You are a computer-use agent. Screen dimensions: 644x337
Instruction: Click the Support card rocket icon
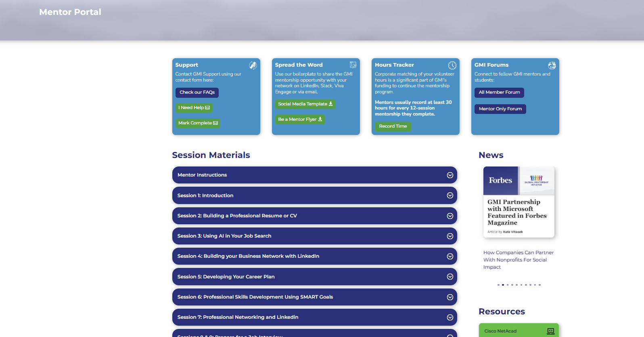pyautogui.click(x=253, y=65)
